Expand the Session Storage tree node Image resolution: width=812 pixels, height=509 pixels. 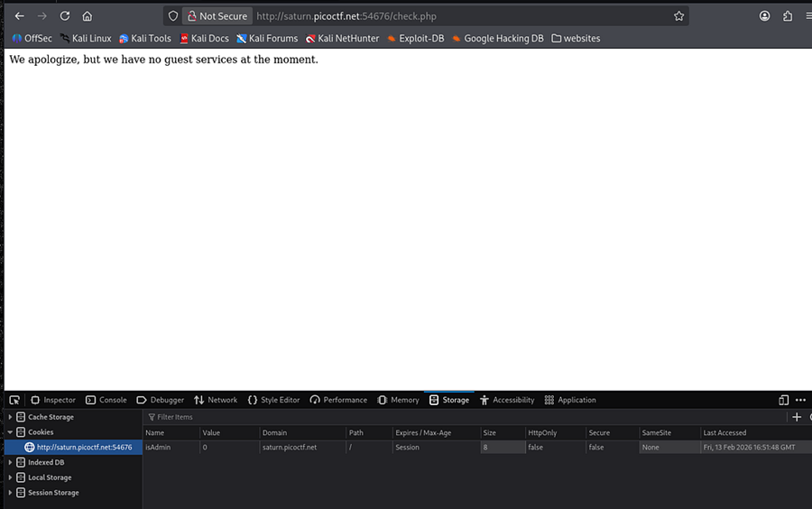11,493
